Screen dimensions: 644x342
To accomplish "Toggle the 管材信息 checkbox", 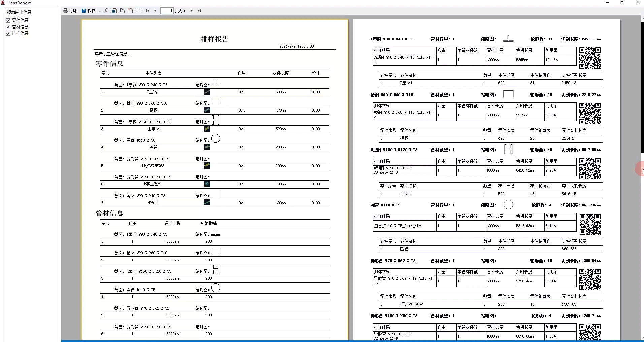I will [8, 27].
